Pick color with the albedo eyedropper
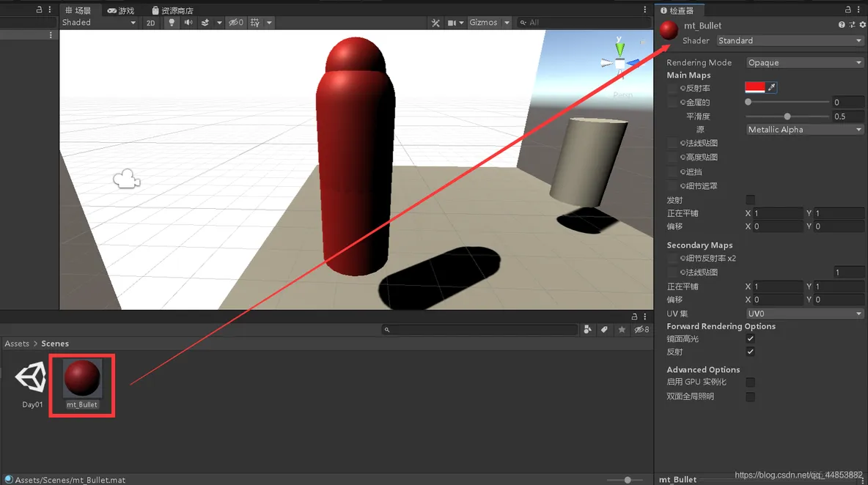Image resolution: width=868 pixels, height=485 pixels. coord(772,87)
